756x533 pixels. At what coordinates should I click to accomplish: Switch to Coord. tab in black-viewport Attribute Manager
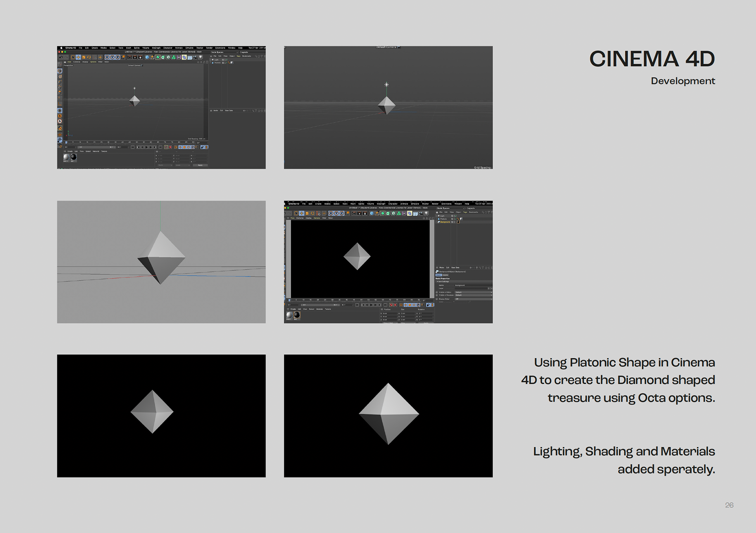(x=445, y=275)
